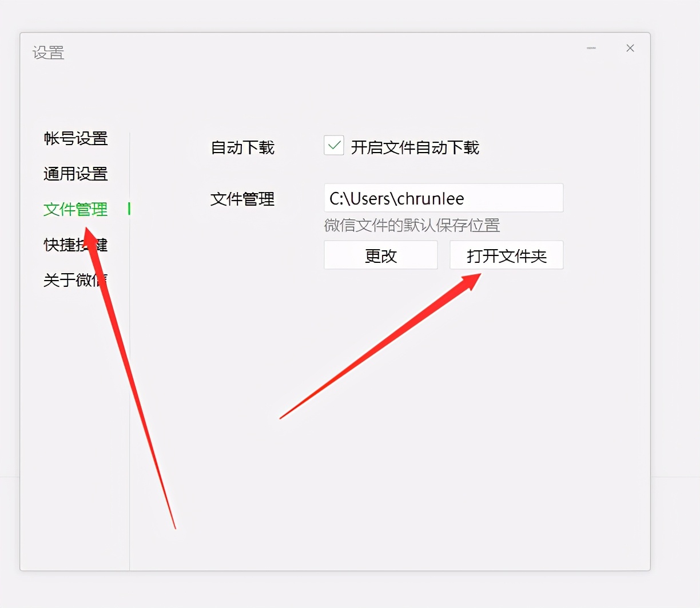
Task: Open the 快捷按键 settings page
Action: 75,245
